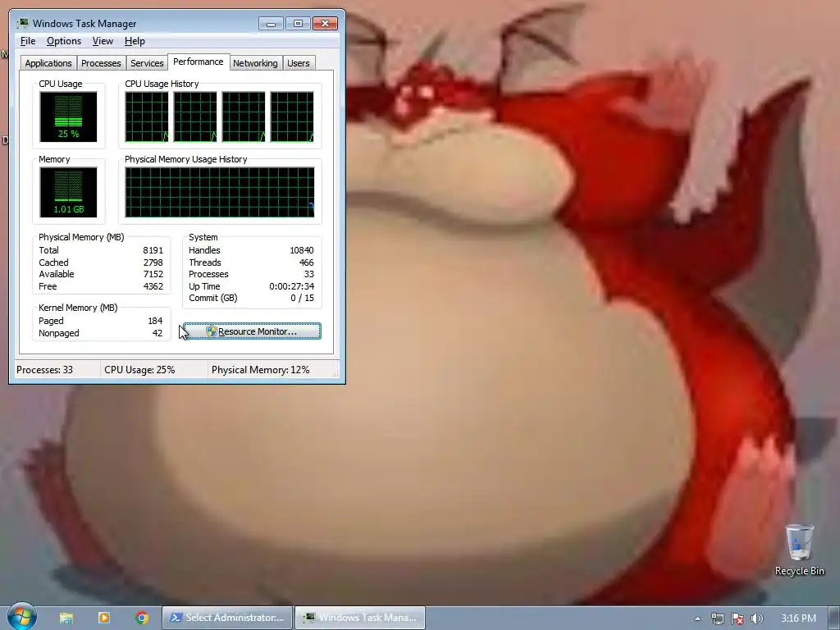
Task: Open the Options menu
Action: coord(64,41)
